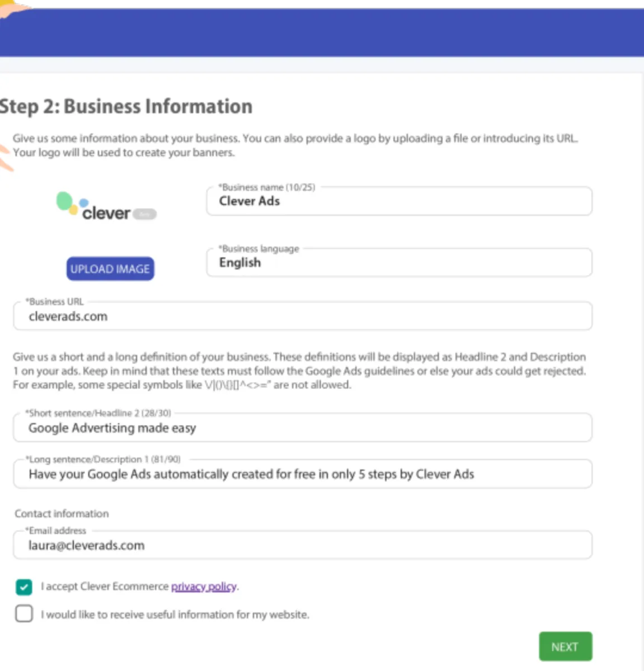The width and height of the screenshot is (644, 671).
Task: Click the Google Ads guidelines instruction paragraph
Action: pos(299,371)
